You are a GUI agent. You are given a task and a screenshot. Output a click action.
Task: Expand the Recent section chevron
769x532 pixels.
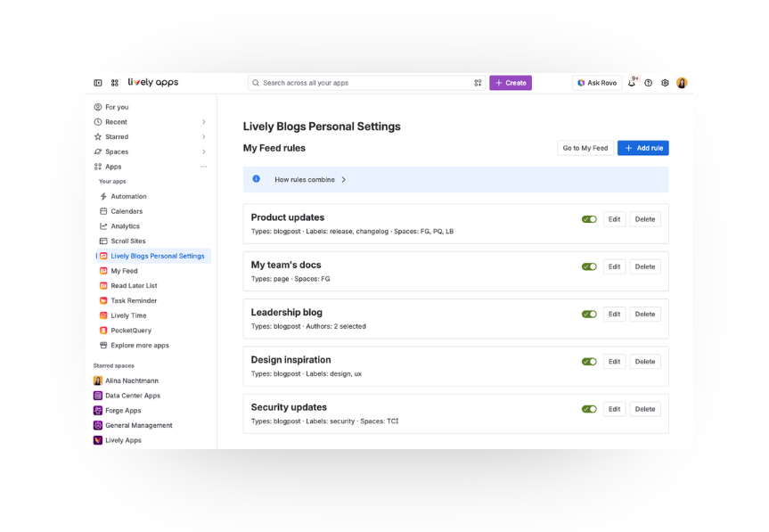tap(203, 121)
